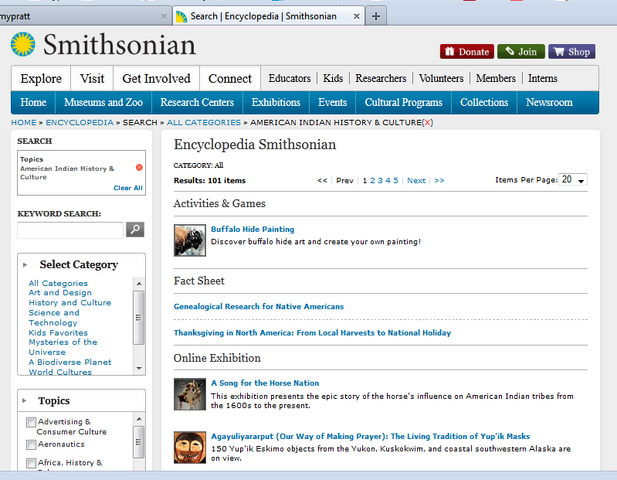Open Thanksgiving in North America fact sheet

[312, 333]
